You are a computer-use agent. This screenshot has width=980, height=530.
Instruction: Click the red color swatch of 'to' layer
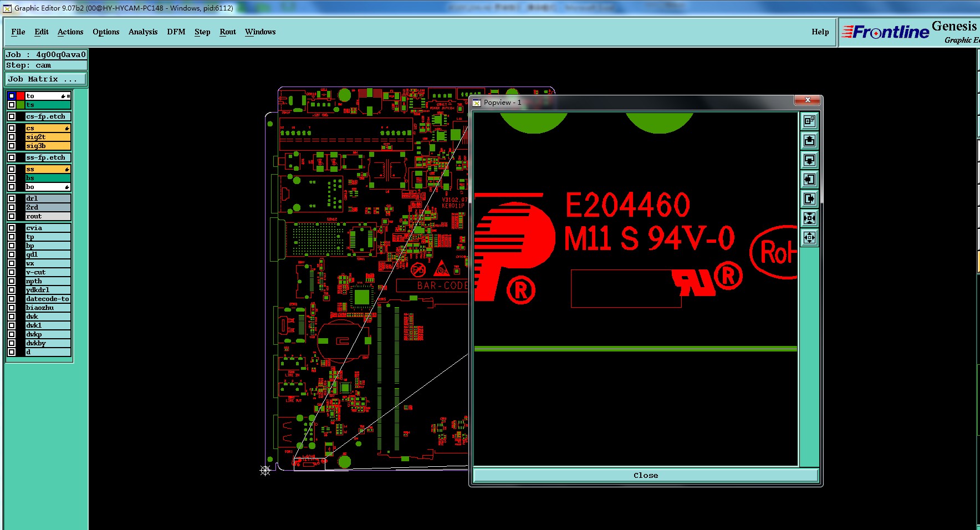(21, 96)
